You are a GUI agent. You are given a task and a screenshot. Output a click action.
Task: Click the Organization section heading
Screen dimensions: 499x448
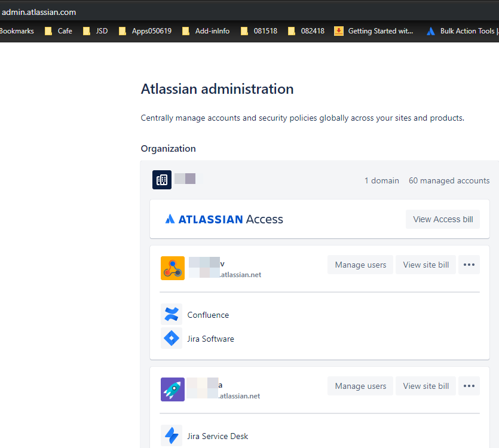[x=168, y=149]
